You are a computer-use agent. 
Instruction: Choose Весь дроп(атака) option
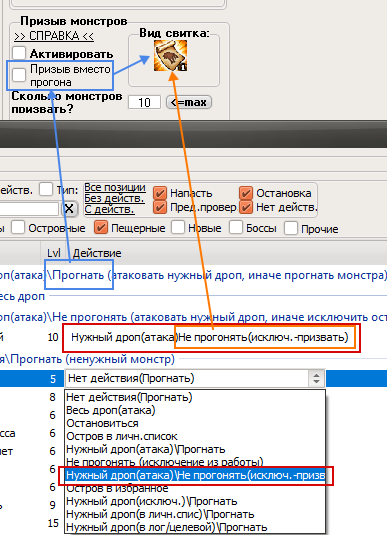click(195, 410)
